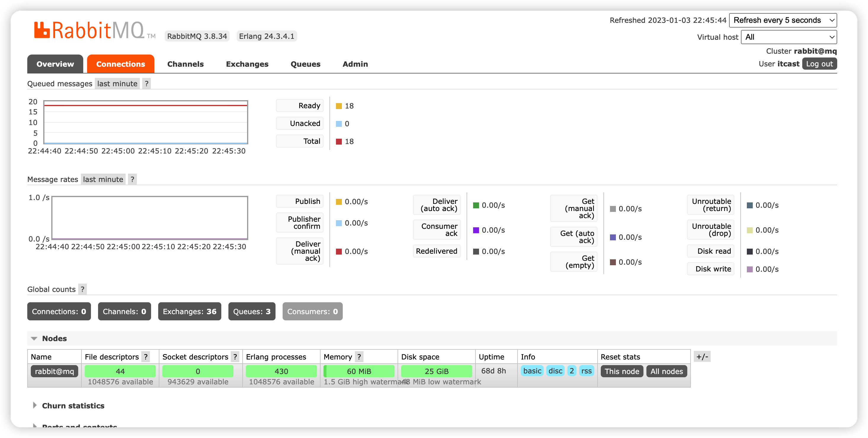Open help for Global counts
Screen dimensions: 868x438
pos(83,289)
